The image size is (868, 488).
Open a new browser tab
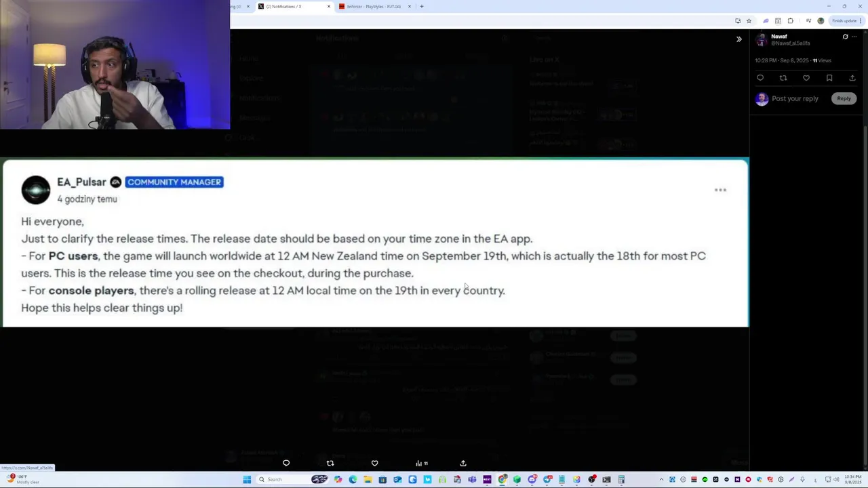pos(422,7)
